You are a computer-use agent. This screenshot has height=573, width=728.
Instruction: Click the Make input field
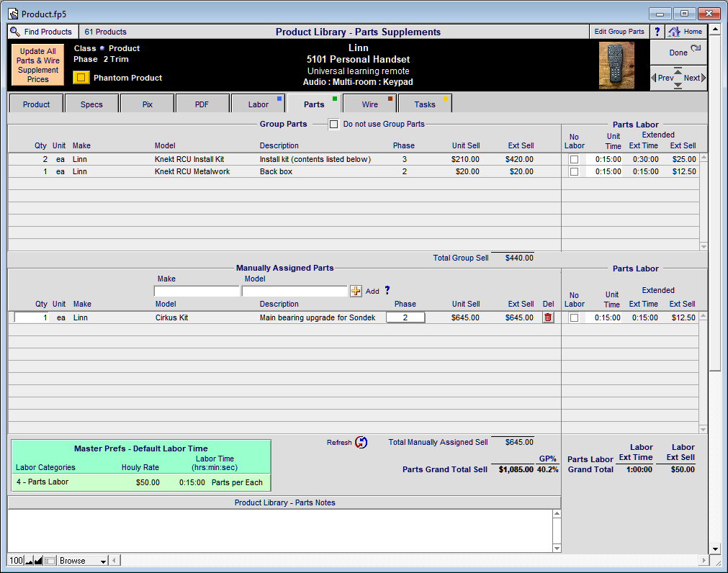tap(197, 291)
